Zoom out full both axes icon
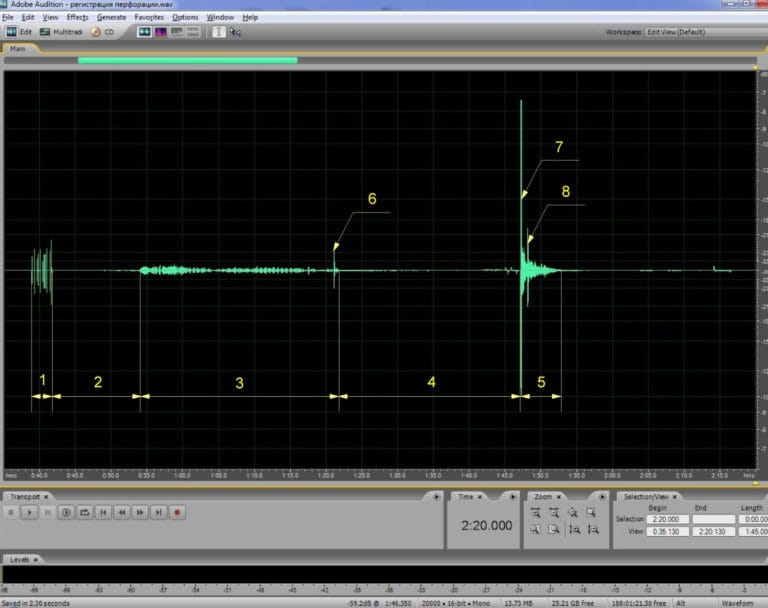The width and height of the screenshot is (768, 608). [x=573, y=512]
